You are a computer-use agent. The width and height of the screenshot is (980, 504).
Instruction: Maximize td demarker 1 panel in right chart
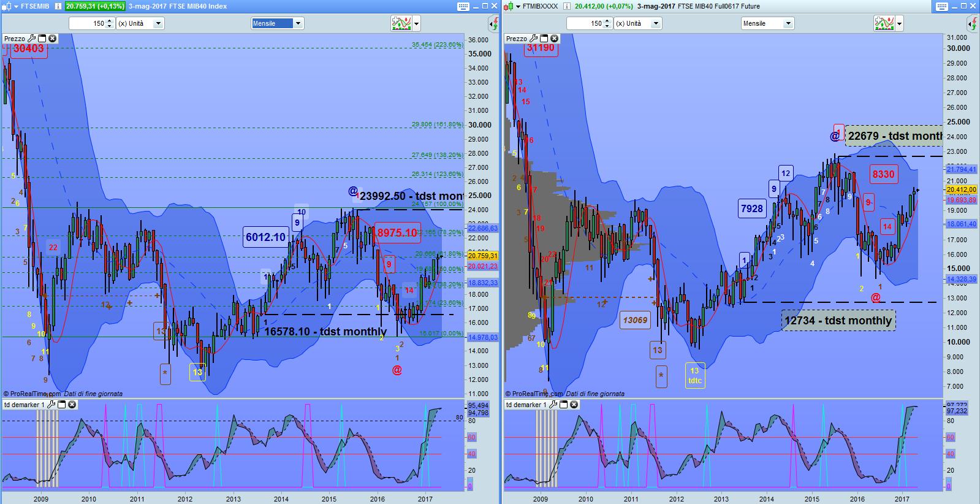(x=563, y=405)
